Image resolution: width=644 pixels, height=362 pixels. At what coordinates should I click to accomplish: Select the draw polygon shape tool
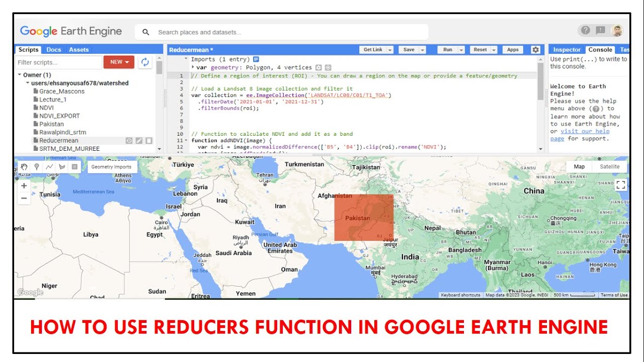pyautogui.click(x=62, y=166)
